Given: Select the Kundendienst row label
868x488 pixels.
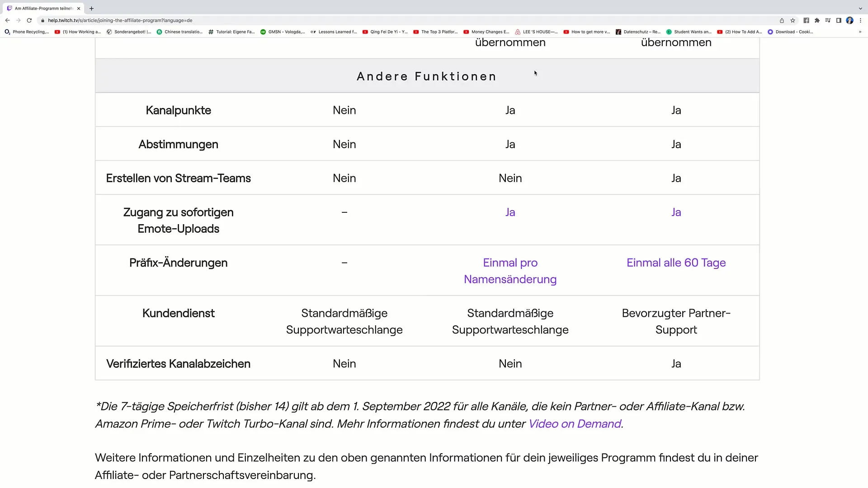Looking at the screenshot, I should (x=178, y=314).
